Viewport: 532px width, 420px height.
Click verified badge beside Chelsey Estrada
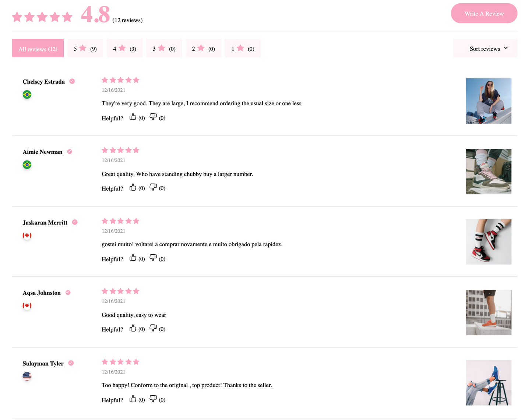72,81
